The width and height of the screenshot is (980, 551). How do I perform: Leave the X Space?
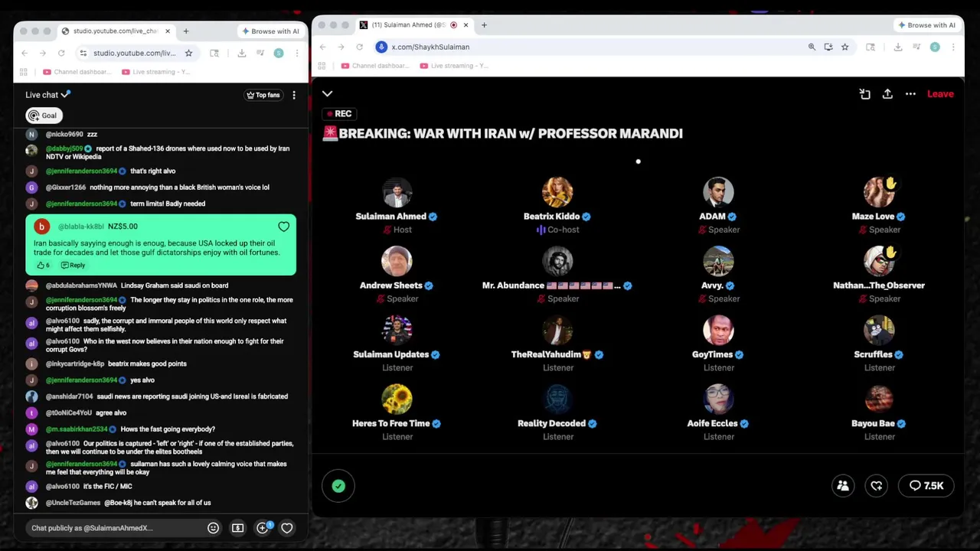(940, 93)
